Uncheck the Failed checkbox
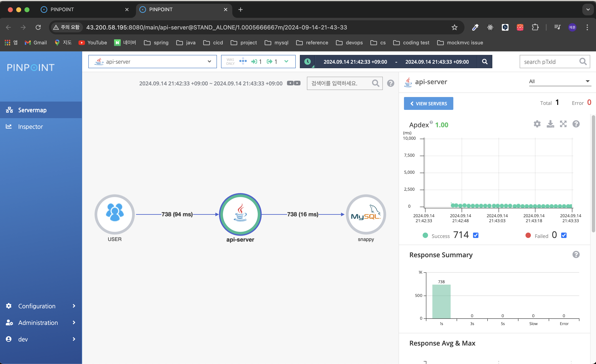 (x=564, y=235)
